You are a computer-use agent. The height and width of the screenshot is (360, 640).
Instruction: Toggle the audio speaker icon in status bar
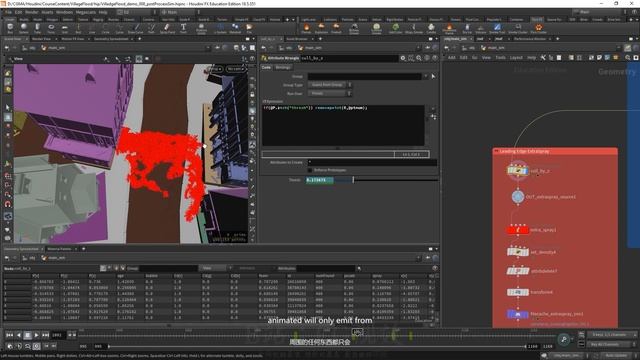(544, 356)
